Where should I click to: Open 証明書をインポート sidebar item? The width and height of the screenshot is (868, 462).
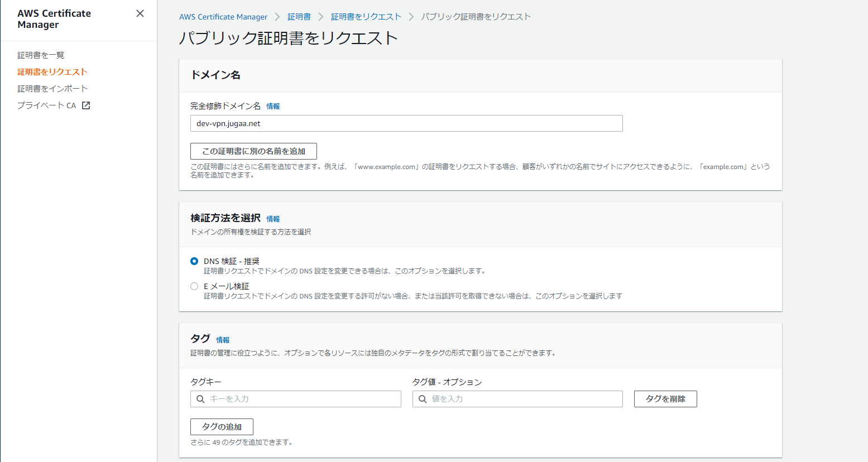pos(52,89)
